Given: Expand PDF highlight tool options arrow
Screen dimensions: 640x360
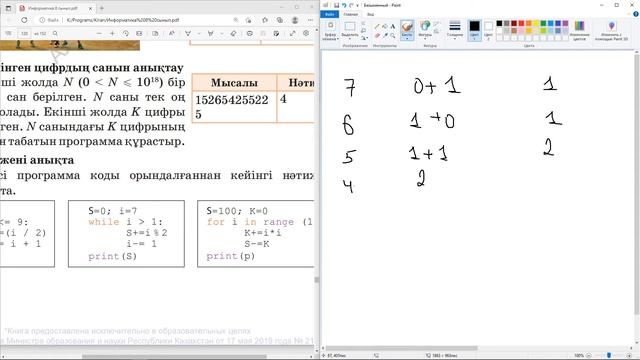Looking at the screenshot, I should (x=222, y=33).
